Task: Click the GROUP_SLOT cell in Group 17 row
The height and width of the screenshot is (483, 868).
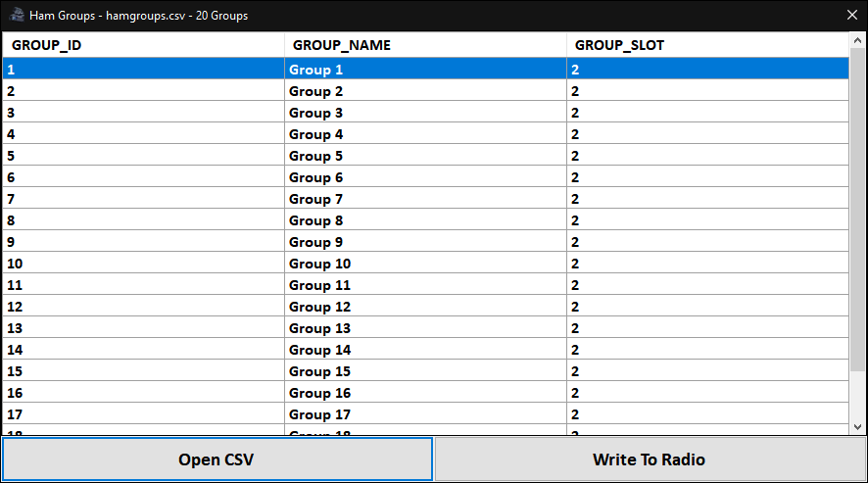Action: (708, 414)
